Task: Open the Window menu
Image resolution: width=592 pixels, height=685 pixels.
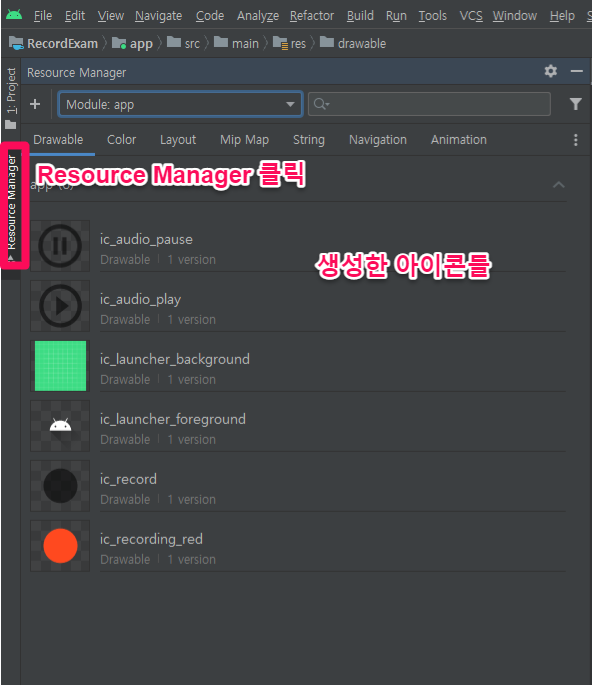Action: tap(515, 16)
